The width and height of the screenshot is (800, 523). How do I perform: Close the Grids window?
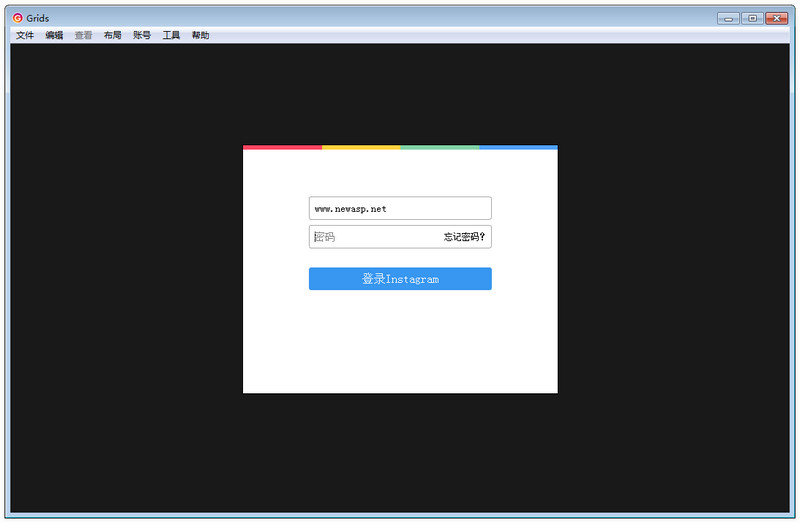pos(777,18)
